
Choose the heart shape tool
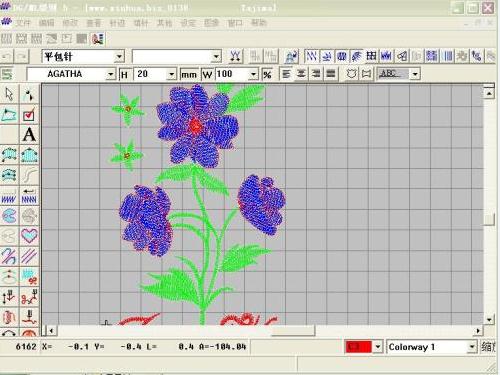[29, 235]
